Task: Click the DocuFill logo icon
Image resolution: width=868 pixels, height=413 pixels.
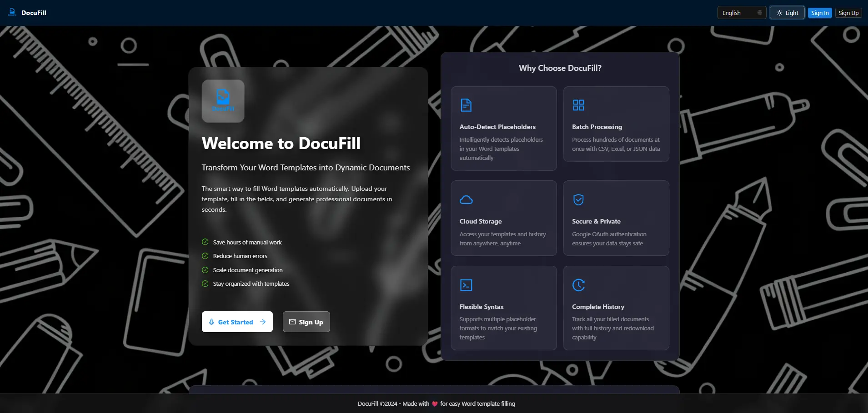Action: [12, 12]
